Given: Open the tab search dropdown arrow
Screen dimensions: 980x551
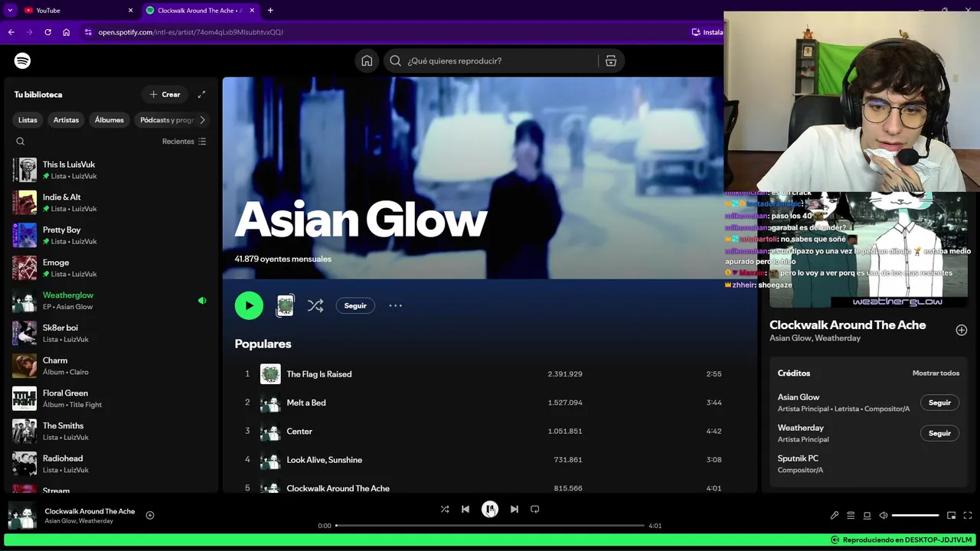Looking at the screenshot, I should click(x=10, y=10).
